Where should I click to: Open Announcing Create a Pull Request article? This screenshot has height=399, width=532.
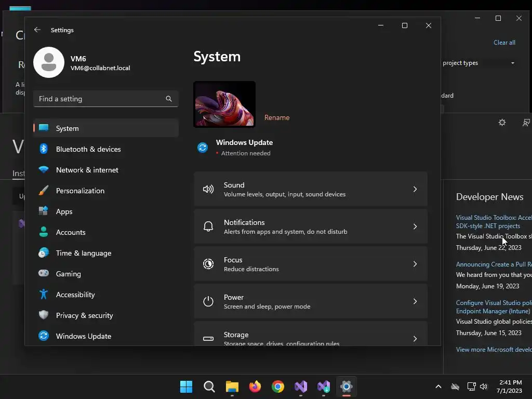click(494, 264)
